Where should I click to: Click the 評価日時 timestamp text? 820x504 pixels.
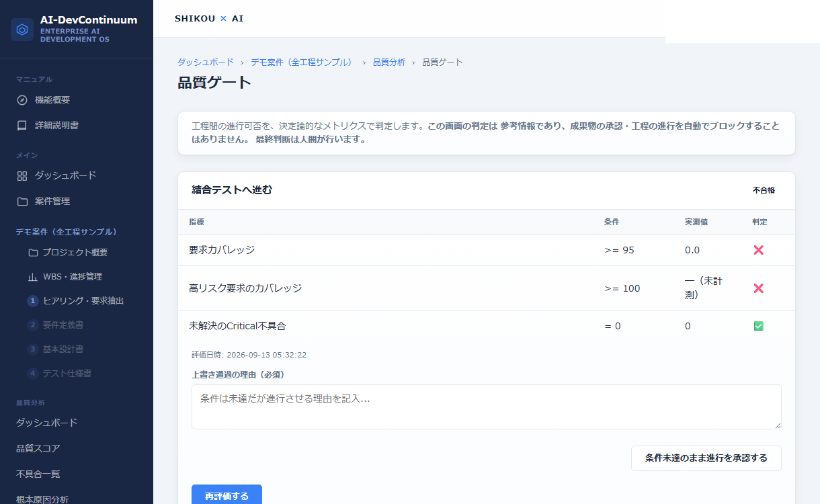pyautogui.click(x=249, y=355)
